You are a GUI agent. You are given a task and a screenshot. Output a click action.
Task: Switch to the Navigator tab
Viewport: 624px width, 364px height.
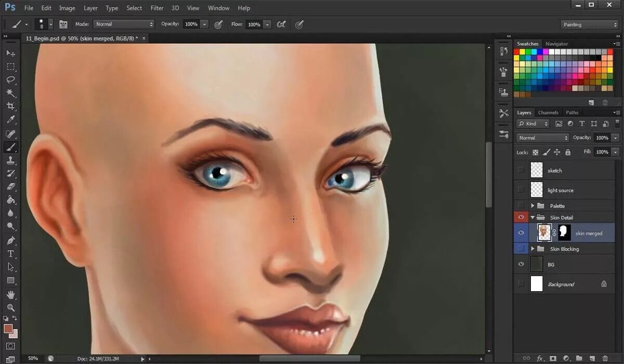[556, 44]
